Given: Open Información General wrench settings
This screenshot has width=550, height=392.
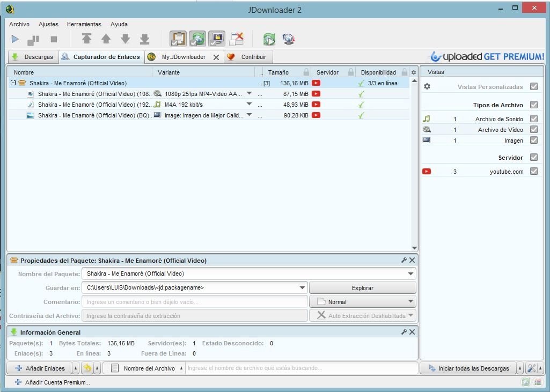Looking at the screenshot, I should click(404, 332).
